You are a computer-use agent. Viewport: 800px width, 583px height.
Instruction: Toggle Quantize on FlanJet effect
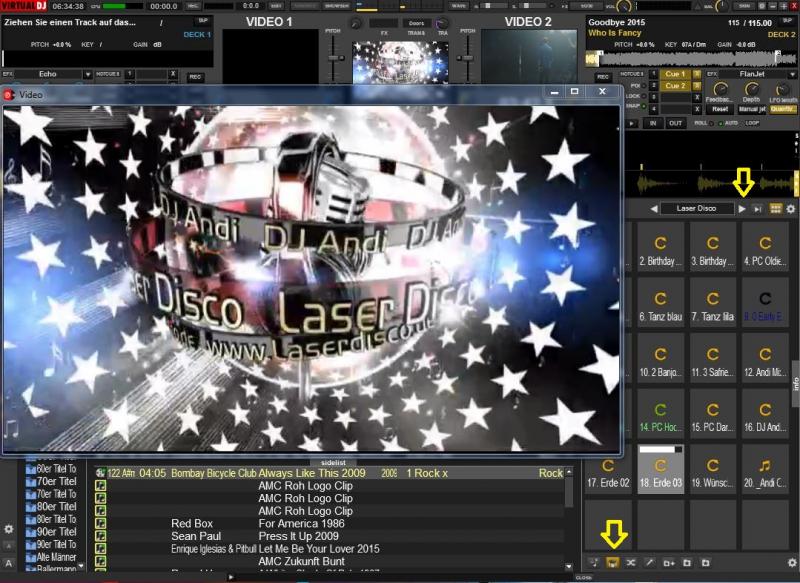(782, 109)
